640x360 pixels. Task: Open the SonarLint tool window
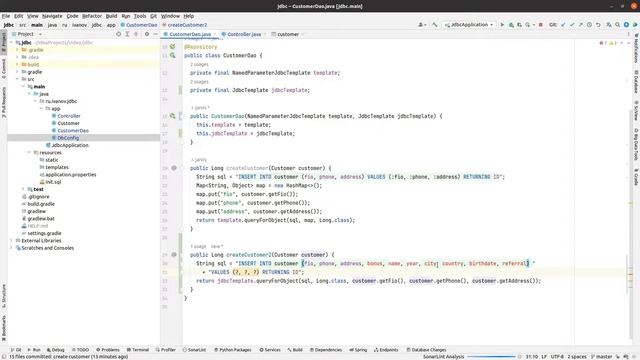tap(194, 350)
